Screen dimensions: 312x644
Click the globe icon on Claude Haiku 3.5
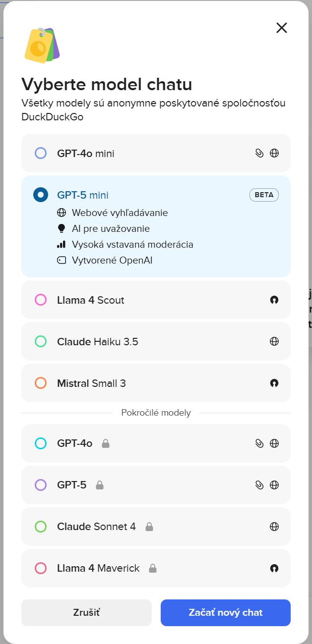[x=274, y=342]
